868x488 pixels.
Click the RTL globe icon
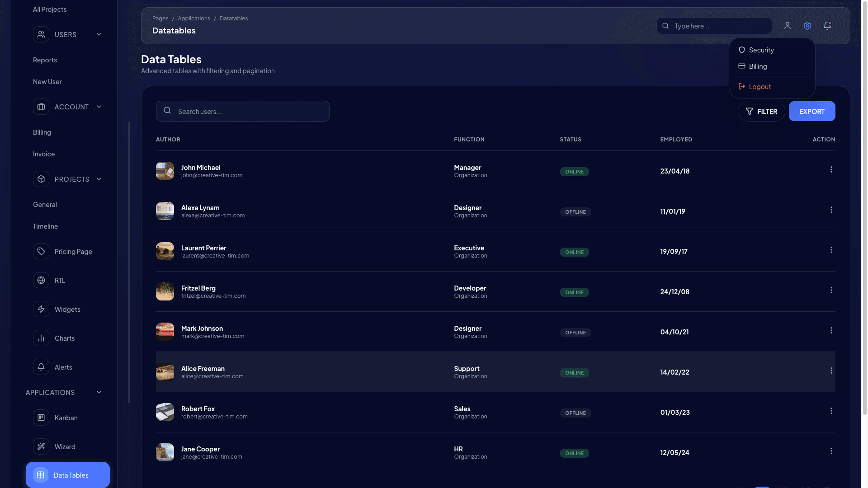[41, 280]
